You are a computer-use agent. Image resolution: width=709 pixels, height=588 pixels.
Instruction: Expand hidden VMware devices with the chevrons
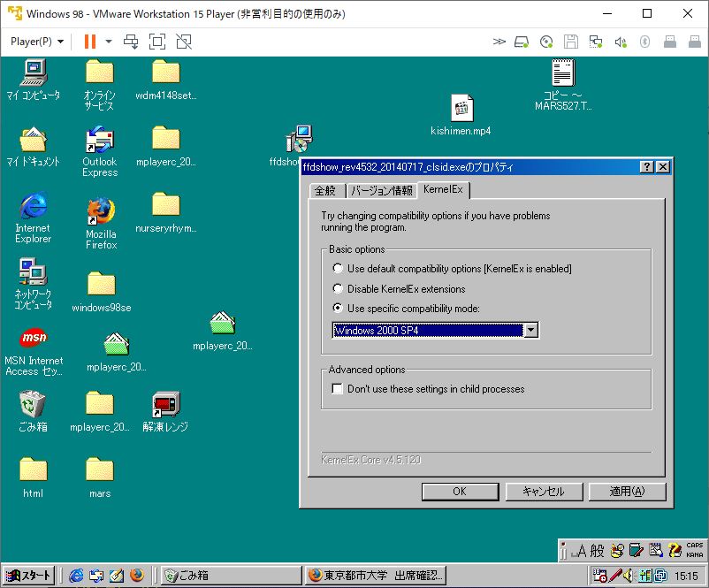(499, 42)
